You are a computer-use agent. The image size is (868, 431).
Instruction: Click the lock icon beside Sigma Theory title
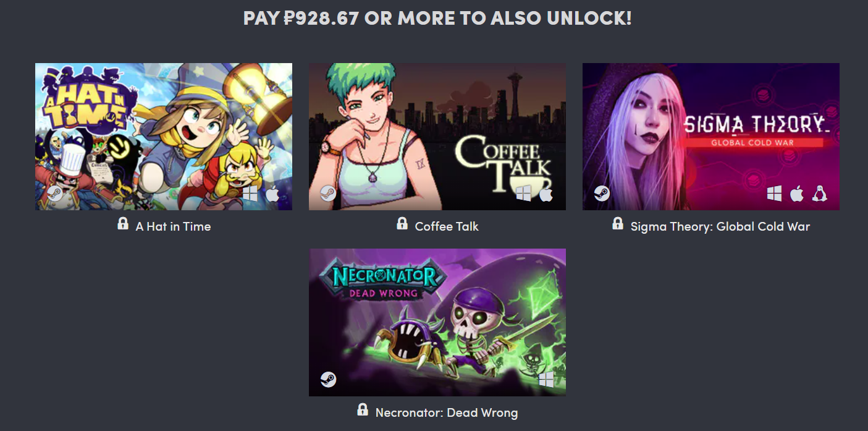click(x=618, y=223)
